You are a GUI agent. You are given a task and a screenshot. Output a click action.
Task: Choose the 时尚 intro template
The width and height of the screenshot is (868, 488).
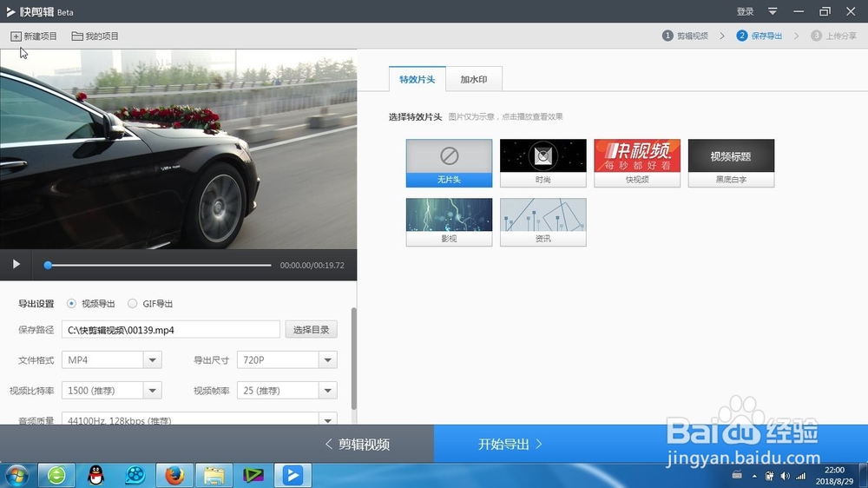543,163
